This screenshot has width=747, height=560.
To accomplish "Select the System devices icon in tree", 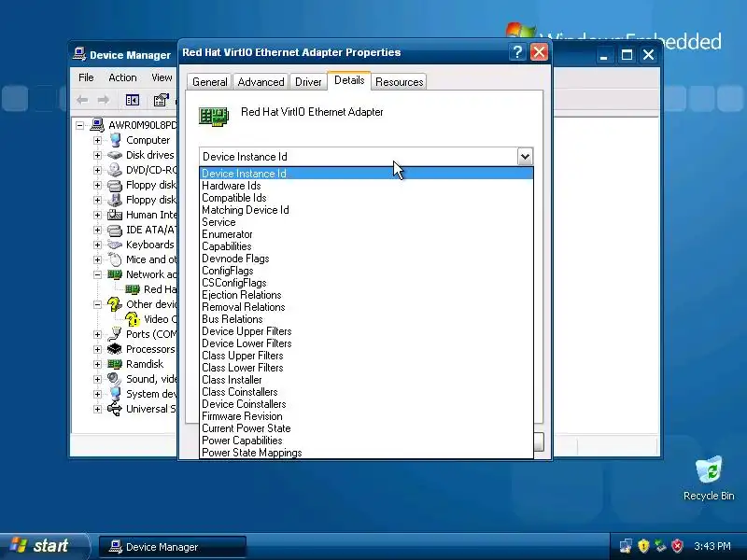I will point(115,394).
